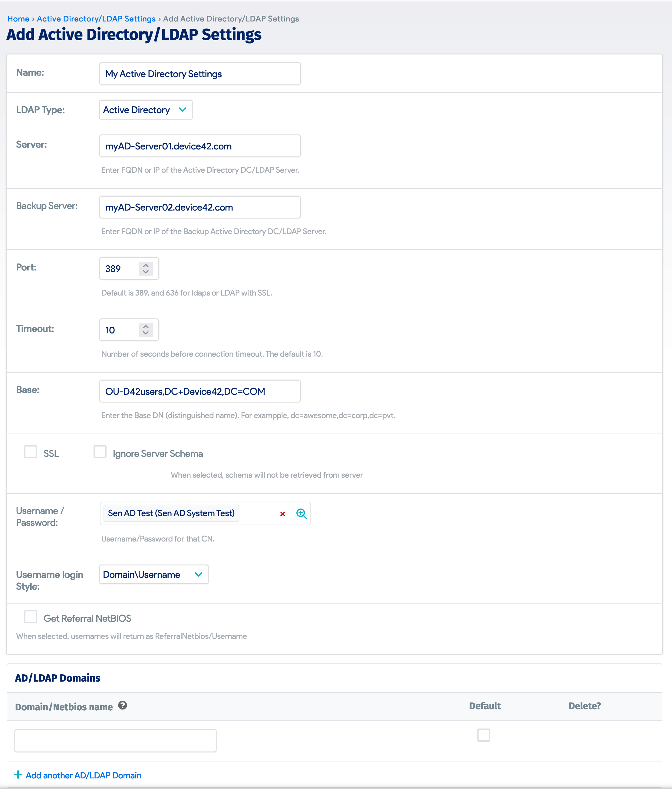The width and height of the screenshot is (672, 789).
Task: Check the Ignore Server Schema option
Action: point(100,452)
